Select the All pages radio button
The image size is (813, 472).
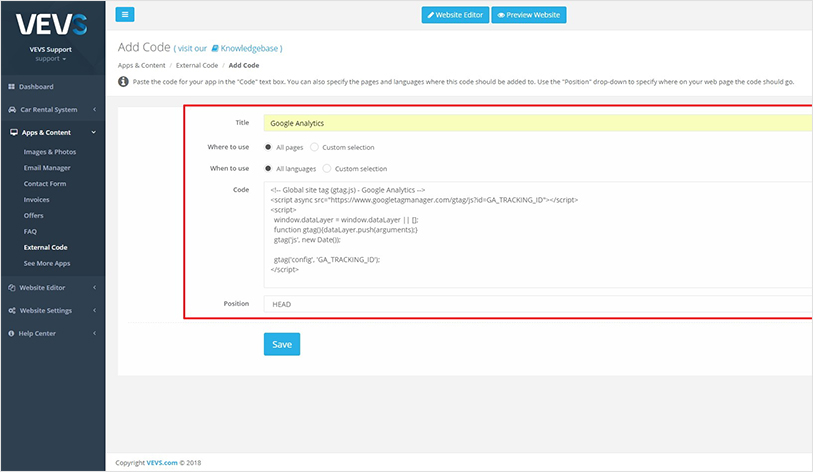268,147
